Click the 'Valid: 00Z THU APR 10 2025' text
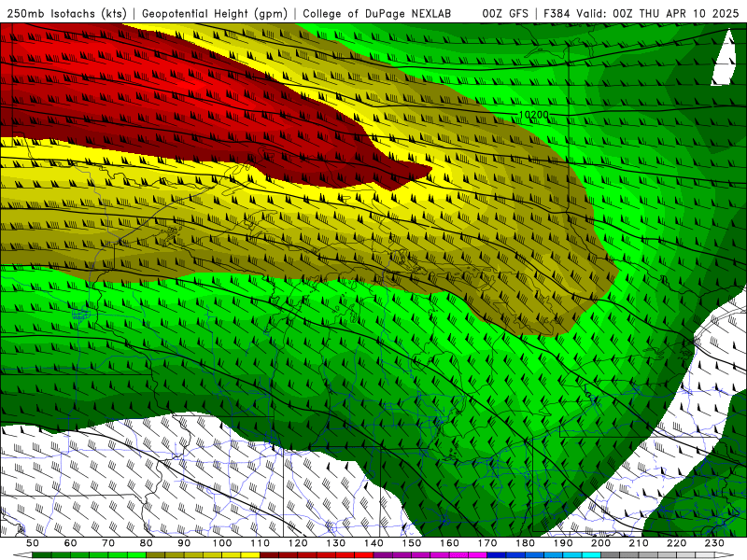 [658, 14]
